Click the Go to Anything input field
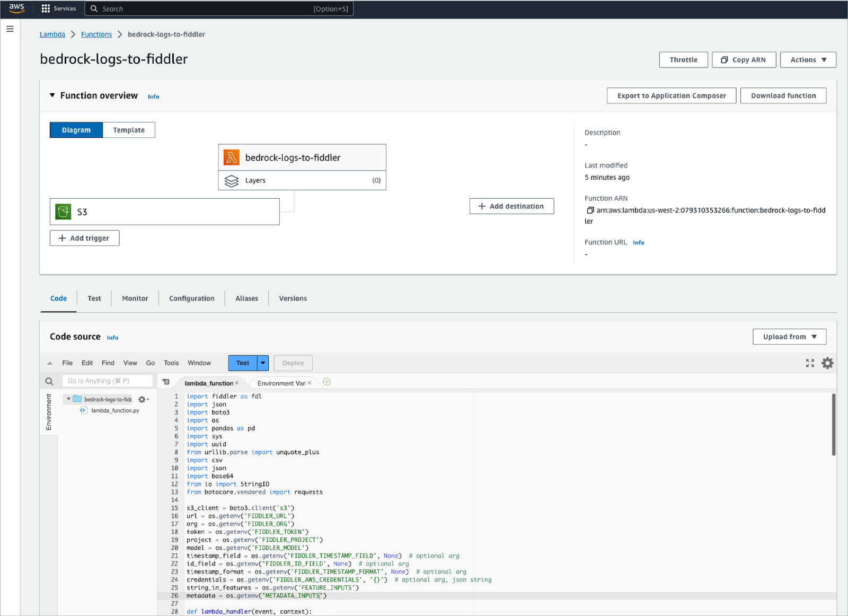The width and height of the screenshot is (848, 616). pyautogui.click(x=108, y=381)
